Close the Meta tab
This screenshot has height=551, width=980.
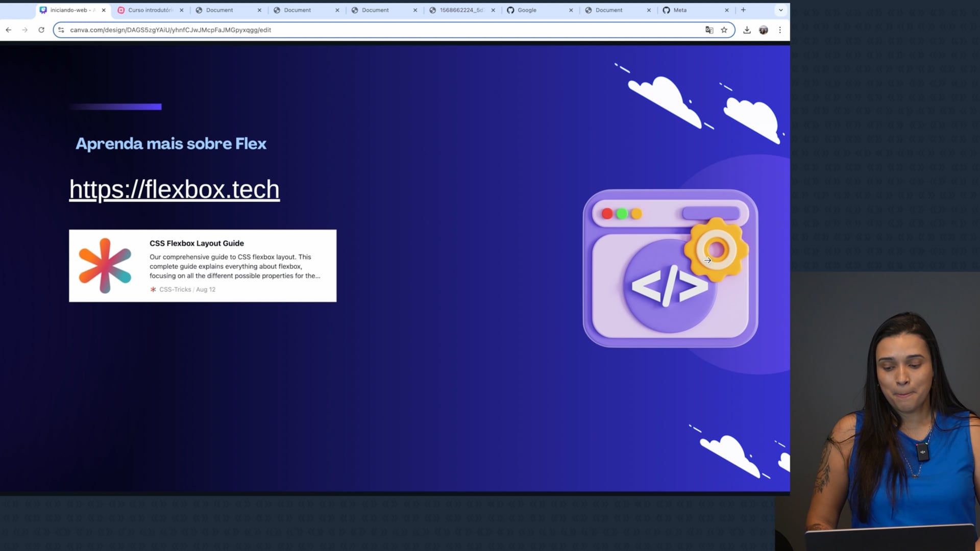(727, 10)
